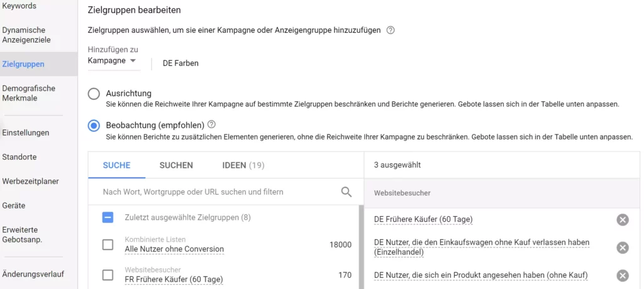Click the DE Farben campaign name
The height and width of the screenshot is (289, 644).
(x=180, y=63)
